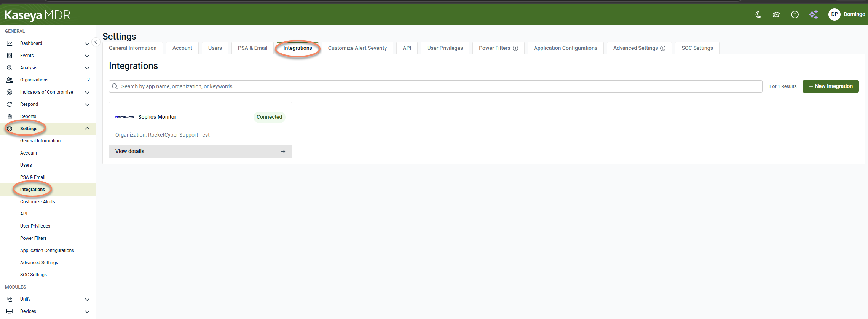This screenshot has height=319, width=868.
Task: Click the Sophos logo on the card
Action: point(124,117)
